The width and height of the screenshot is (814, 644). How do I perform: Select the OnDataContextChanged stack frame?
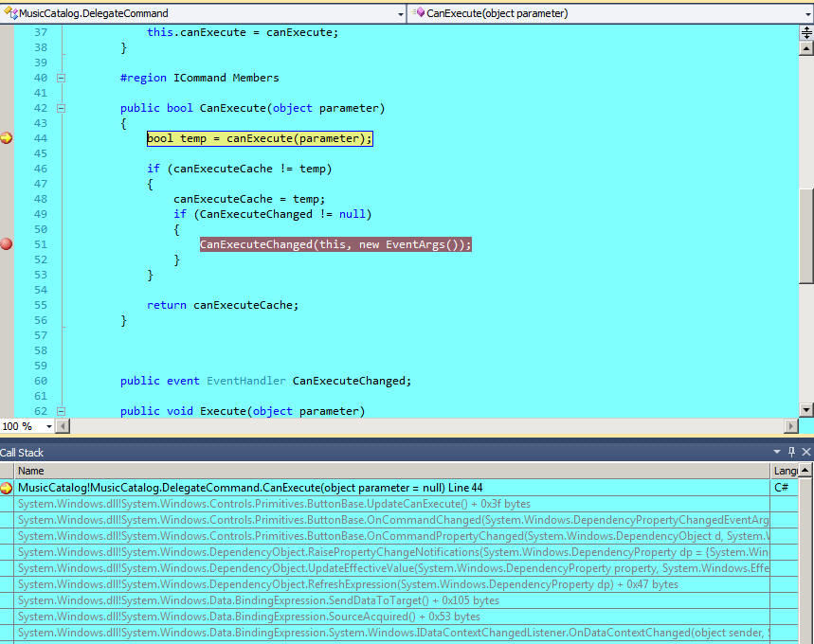pos(392,633)
